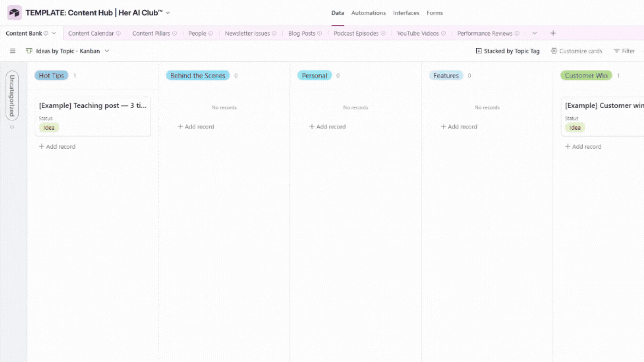Viewport: 644px width, 362px height.
Task: Open the People table tab
Action: (x=197, y=33)
